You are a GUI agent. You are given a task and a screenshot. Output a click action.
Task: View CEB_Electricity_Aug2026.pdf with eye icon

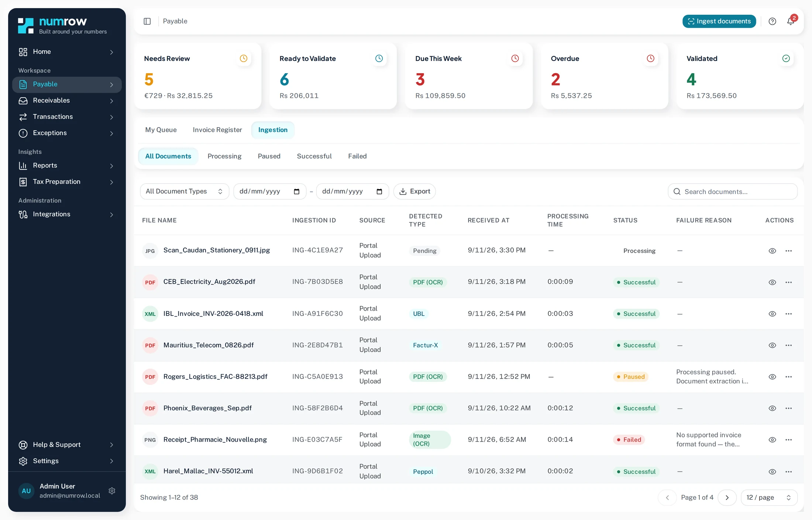772,282
